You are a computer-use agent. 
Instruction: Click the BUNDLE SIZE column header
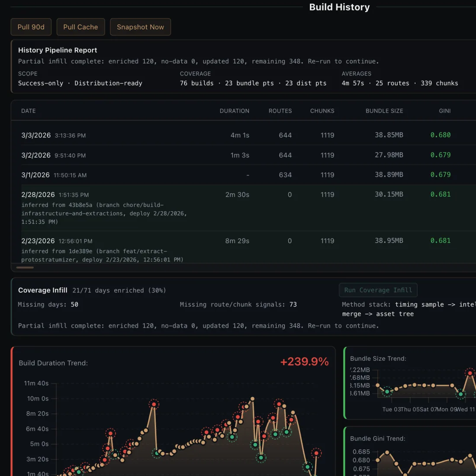point(384,111)
